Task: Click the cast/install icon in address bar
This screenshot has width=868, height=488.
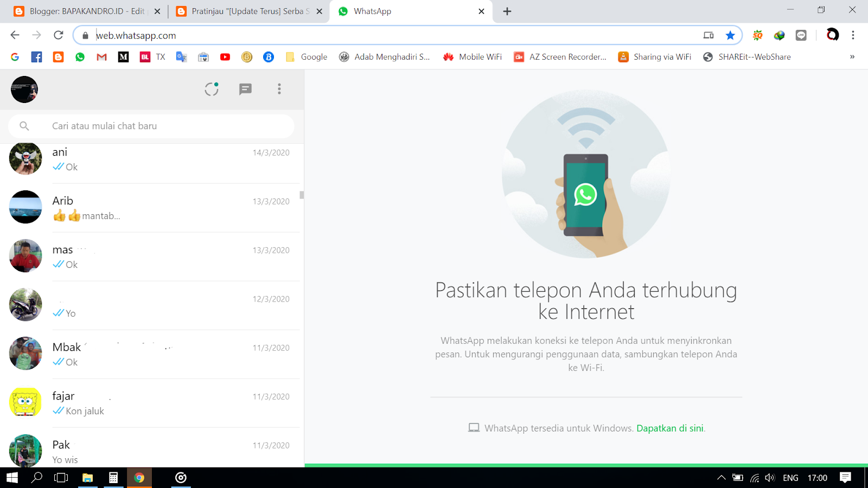Action: coord(709,35)
